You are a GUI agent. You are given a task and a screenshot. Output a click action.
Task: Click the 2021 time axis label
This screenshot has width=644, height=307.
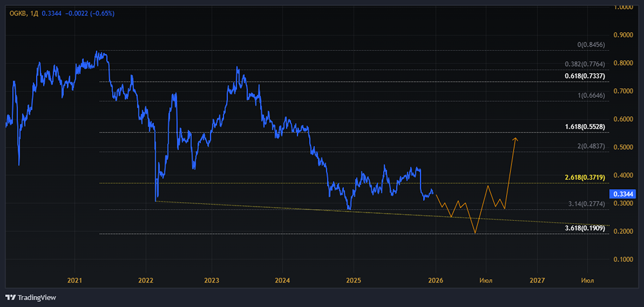75,281
